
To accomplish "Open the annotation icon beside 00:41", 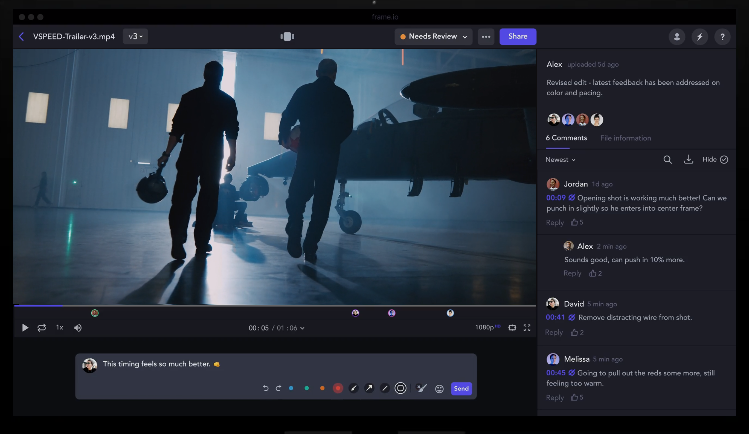I will (x=571, y=317).
